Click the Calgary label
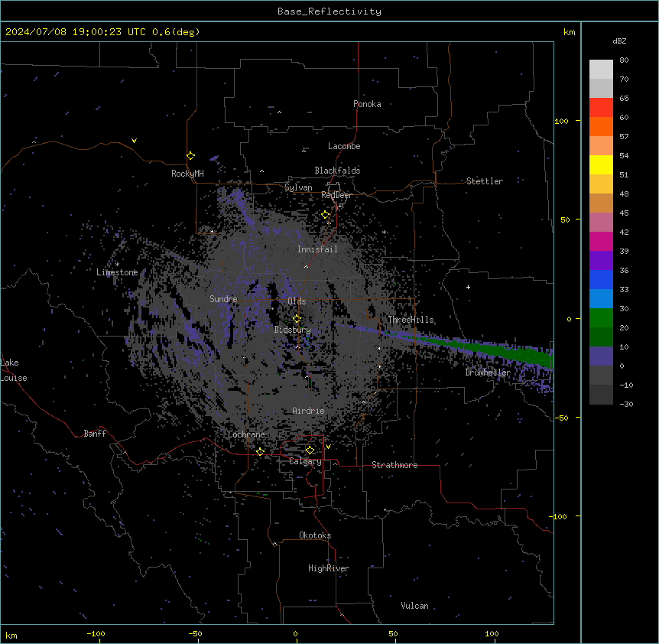The width and height of the screenshot is (659, 644). pyautogui.click(x=305, y=461)
